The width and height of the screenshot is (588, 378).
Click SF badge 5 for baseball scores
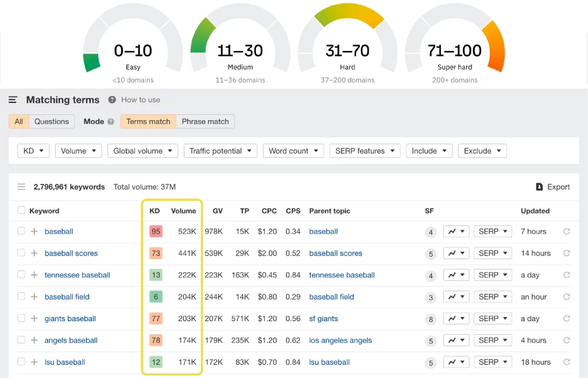point(431,254)
